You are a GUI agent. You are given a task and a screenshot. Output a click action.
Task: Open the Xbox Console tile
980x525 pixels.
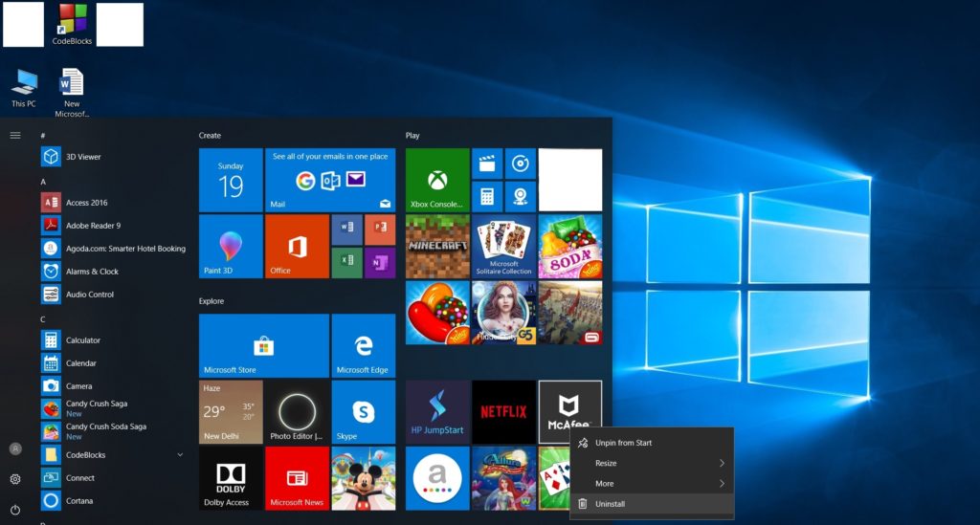coord(437,181)
